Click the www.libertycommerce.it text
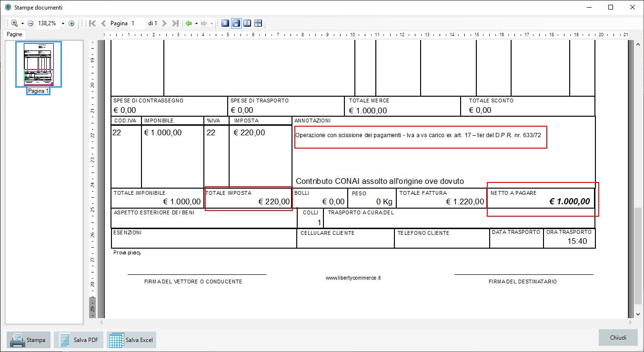 353,278
